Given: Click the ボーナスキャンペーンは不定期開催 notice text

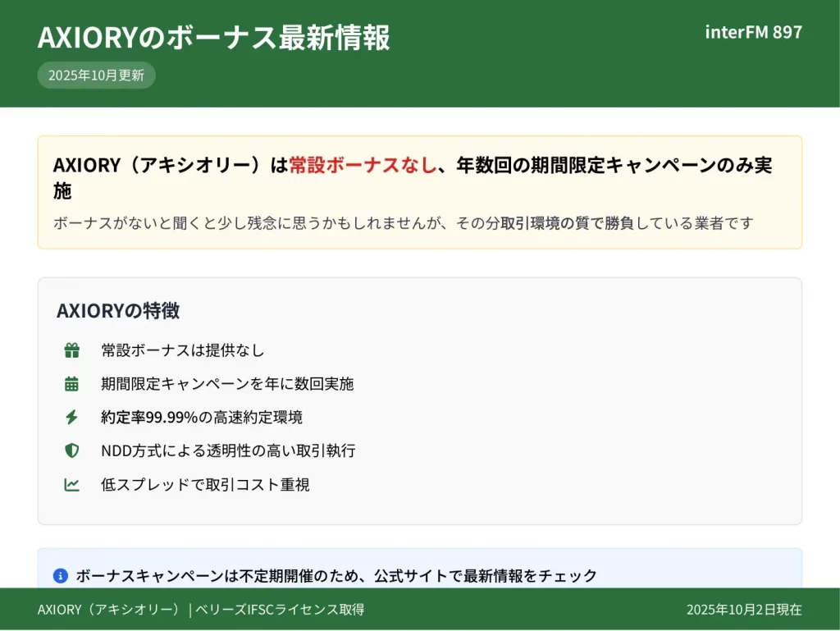Looking at the screenshot, I should [336, 576].
